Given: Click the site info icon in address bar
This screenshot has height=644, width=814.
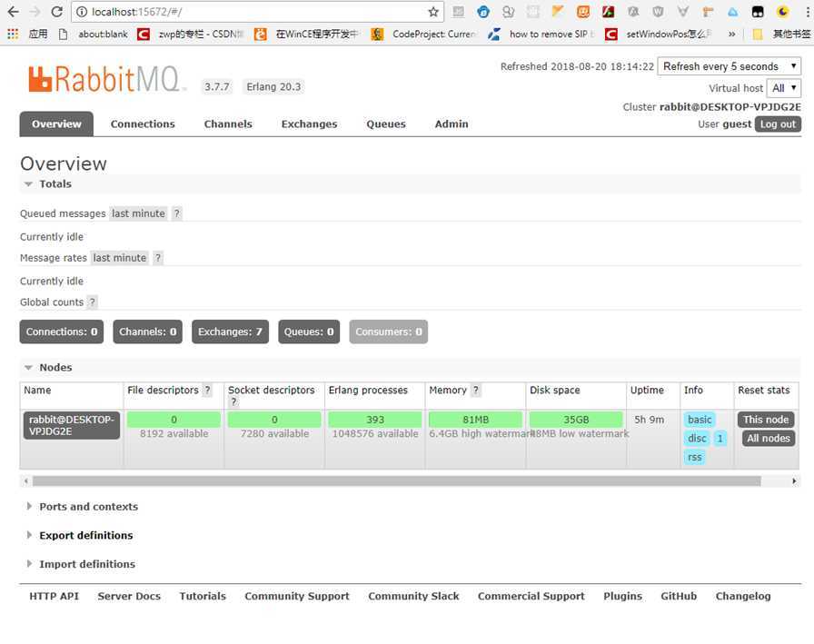Looking at the screenshot, I should pyautogui.click(x=82, y=12).
